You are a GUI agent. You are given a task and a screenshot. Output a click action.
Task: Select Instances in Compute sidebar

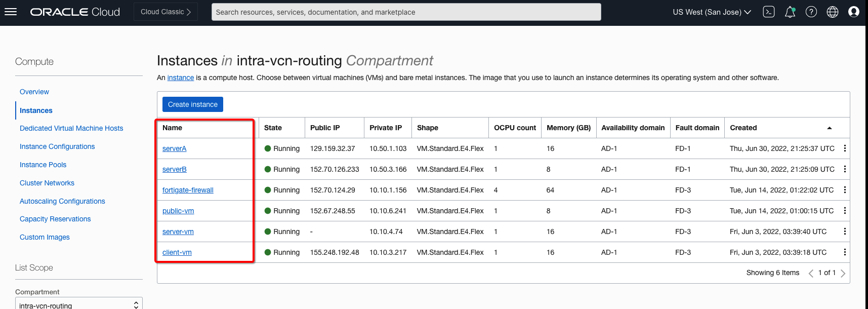(x=36, y=110)
